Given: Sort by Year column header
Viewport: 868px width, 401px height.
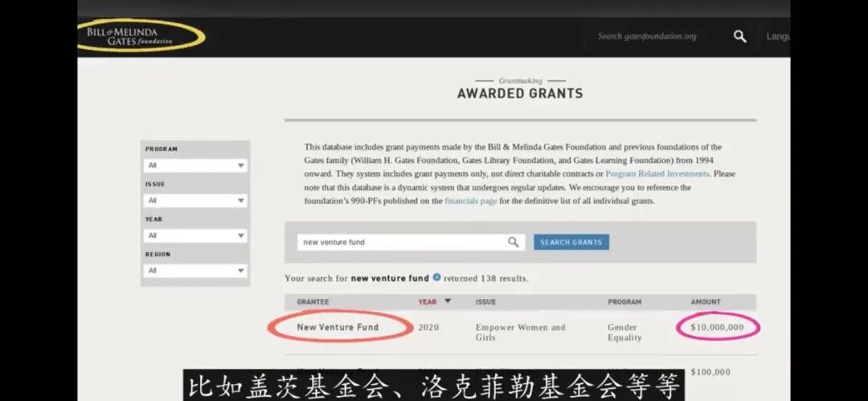Looking at the screenshot, I should (x=428, y=302).
